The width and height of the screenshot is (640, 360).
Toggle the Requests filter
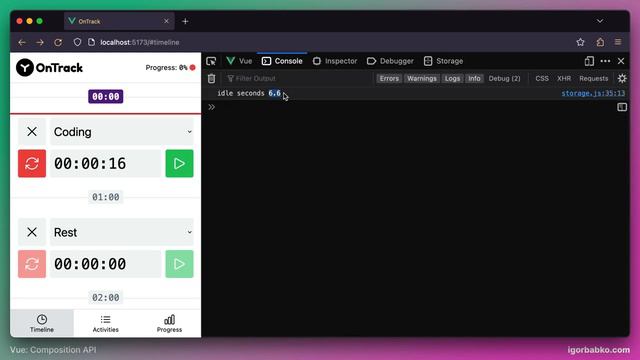coord(593,78)
